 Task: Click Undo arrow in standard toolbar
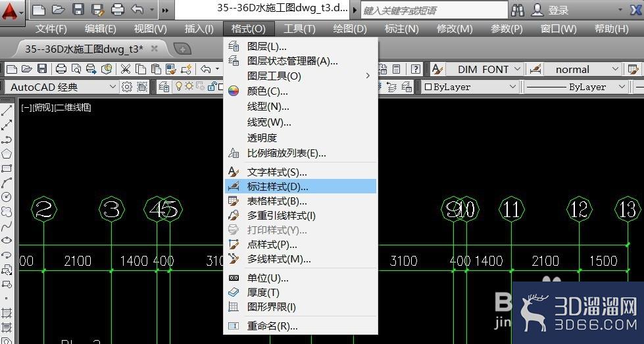click(206, 69)
